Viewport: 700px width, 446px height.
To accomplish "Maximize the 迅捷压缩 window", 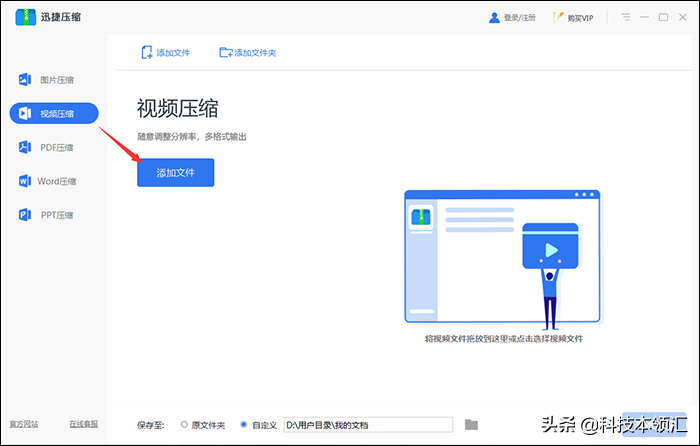I will (x=663, y=17).
